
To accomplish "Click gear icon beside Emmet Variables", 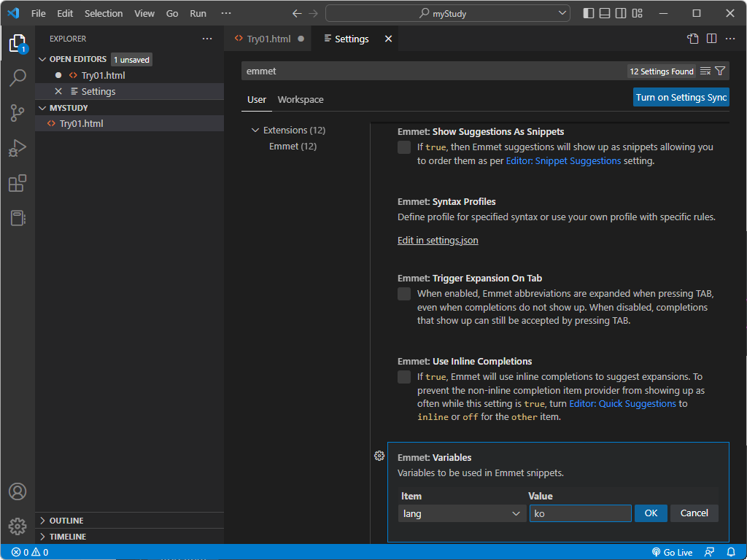I will click(379, 456).
